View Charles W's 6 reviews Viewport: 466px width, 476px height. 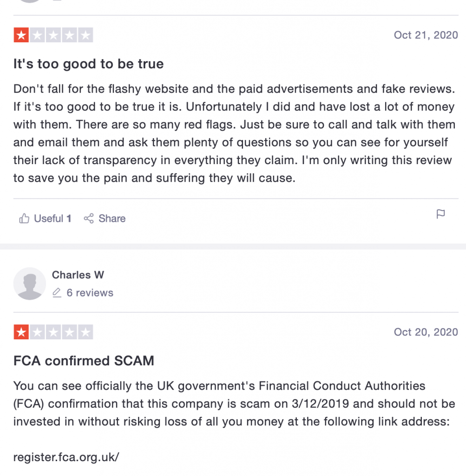tap(90, 293)
